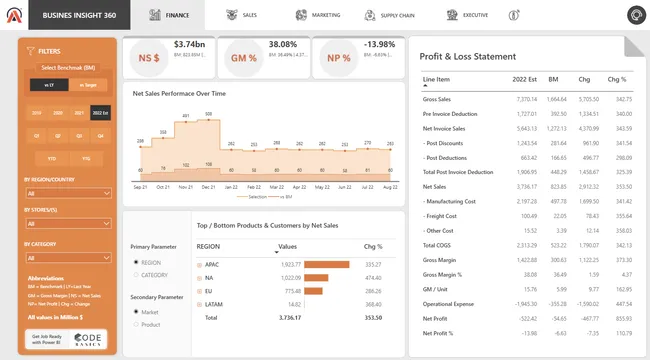Expand the APAC row plus icon
This screenshot has width=650, height=360.
[199, 265]
